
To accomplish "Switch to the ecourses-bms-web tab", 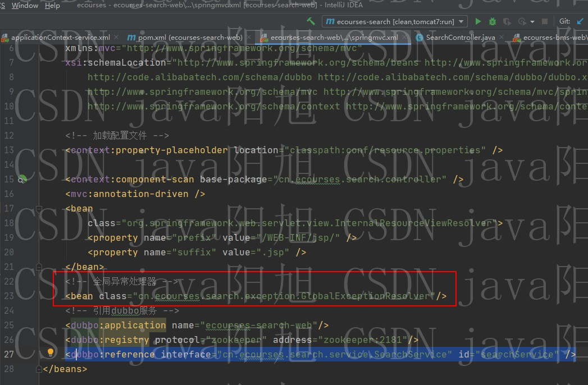I will [550, 38].
